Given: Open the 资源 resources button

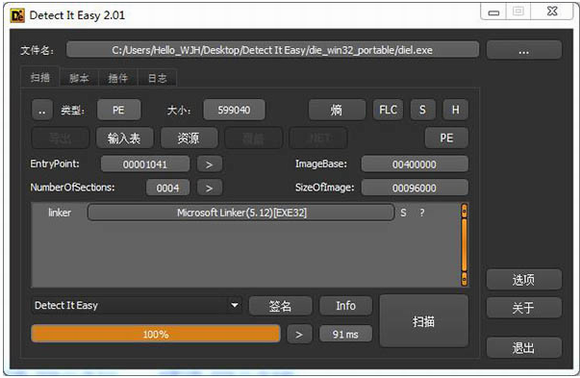Looking at the screenshot, I should pos(189,138).
